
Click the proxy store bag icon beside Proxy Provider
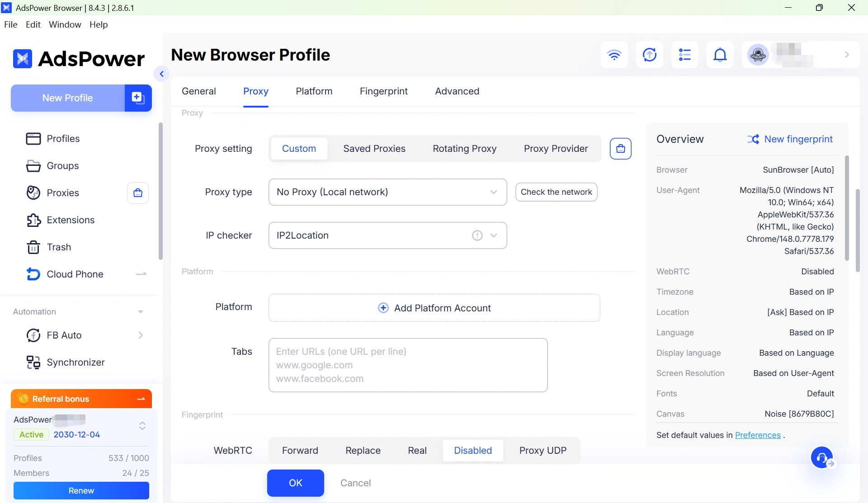click(x=620, y=149)
